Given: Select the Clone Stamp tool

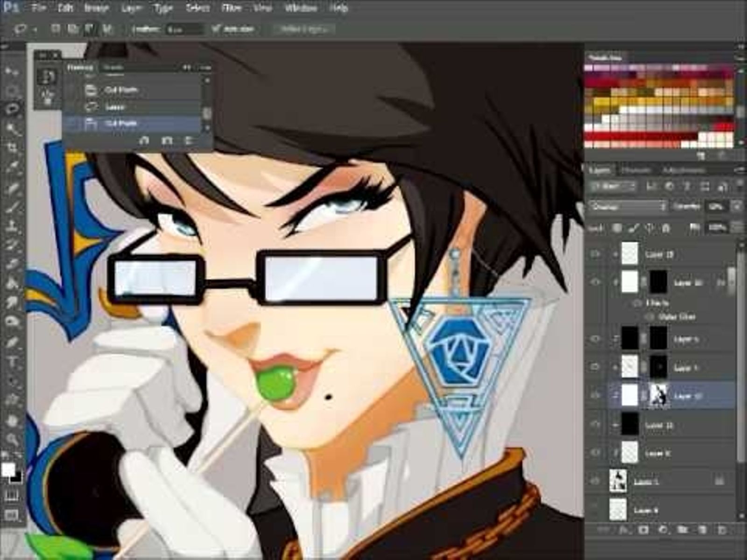Looking at the screenshot, I should (12, 226).
